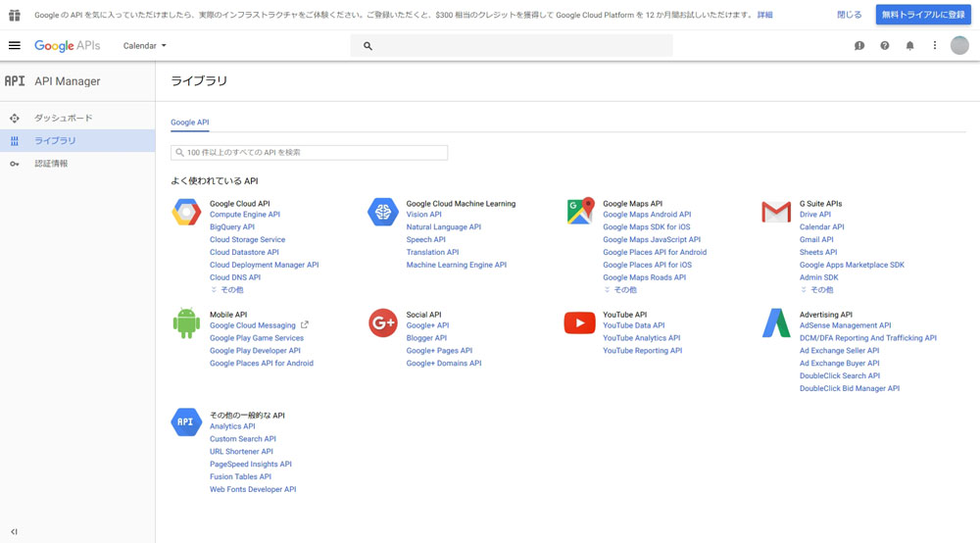Open Library in the sidebar
The image size is (980, 543).
click(77, 141)
